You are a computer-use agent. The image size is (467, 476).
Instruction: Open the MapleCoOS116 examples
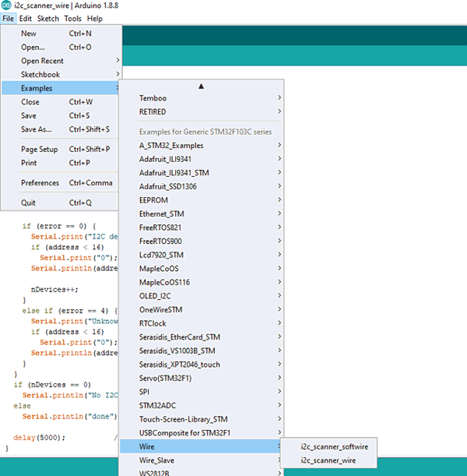click(201, 282)
